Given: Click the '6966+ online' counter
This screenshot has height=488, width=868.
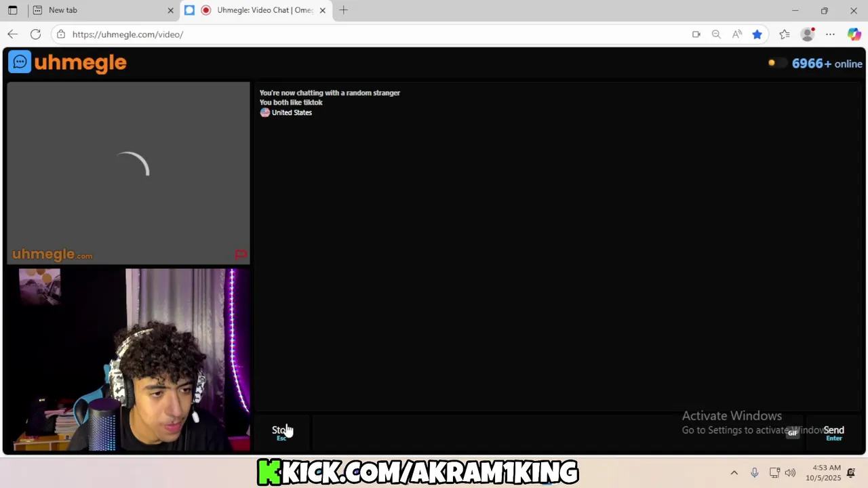Looking at the screenshot, I should [827, 64].
